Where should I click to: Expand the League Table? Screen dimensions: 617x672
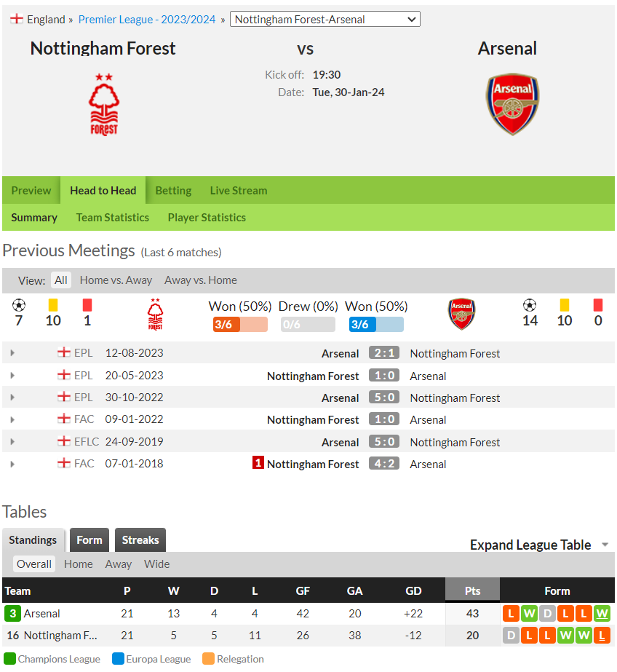click(x=538, y=545)
